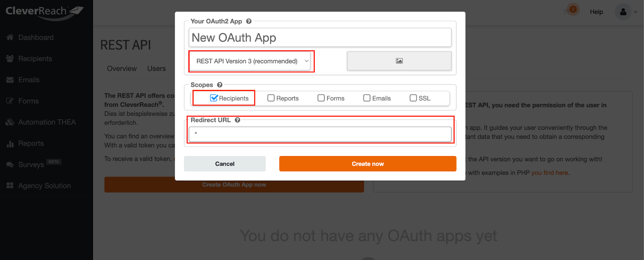Open Agency Solution in the sidebar

click(44, 185)
